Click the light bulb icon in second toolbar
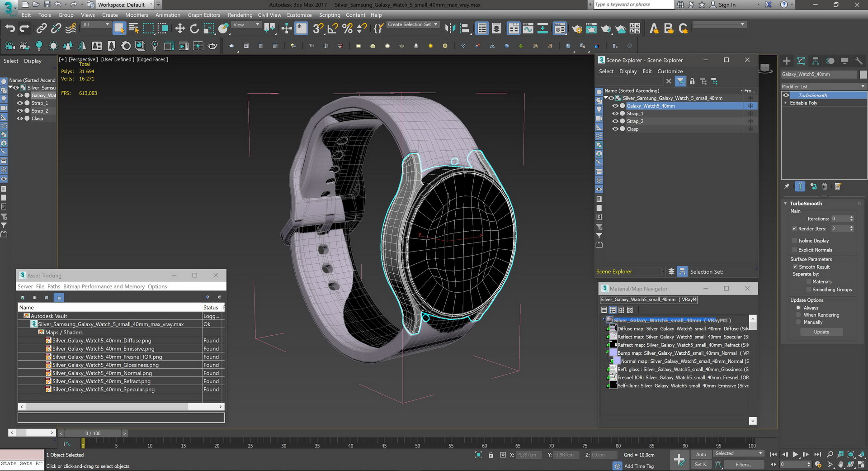 (x=39, y=46)
